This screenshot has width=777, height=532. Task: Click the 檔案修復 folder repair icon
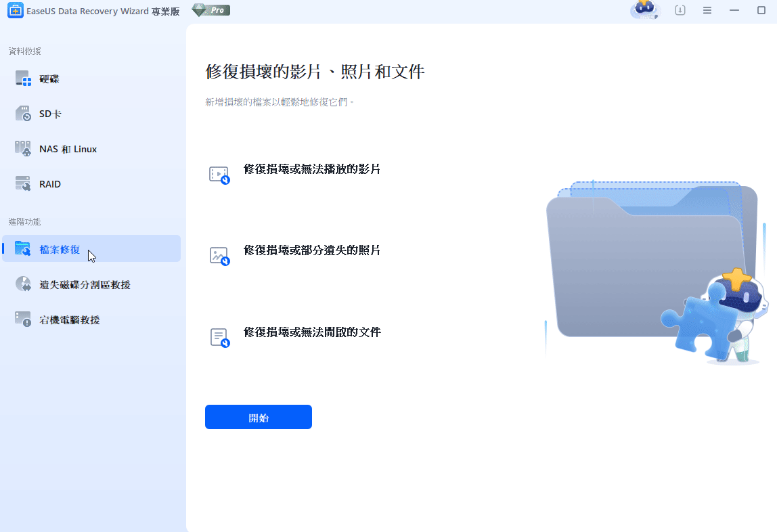tap(23, 248)
